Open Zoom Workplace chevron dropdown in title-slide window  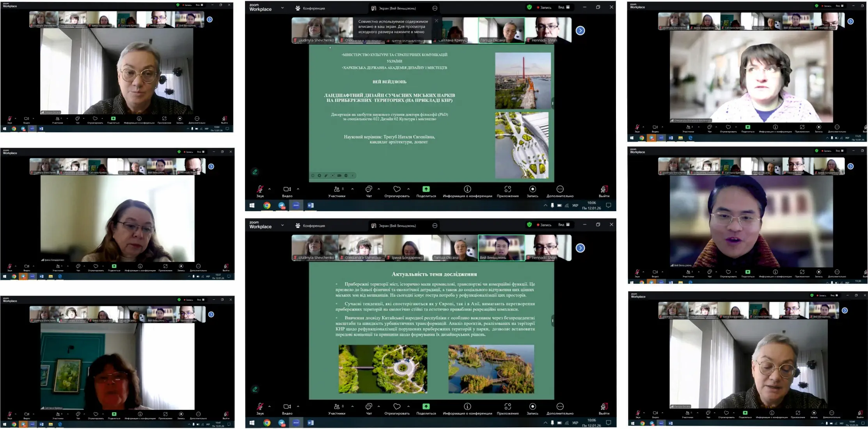pos(282,8)
